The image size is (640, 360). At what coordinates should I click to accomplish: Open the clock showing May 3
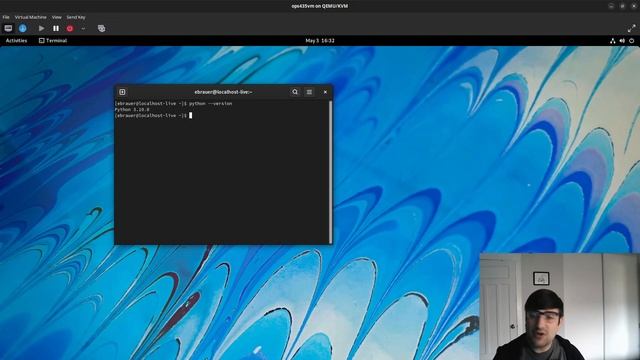(320, 40)
